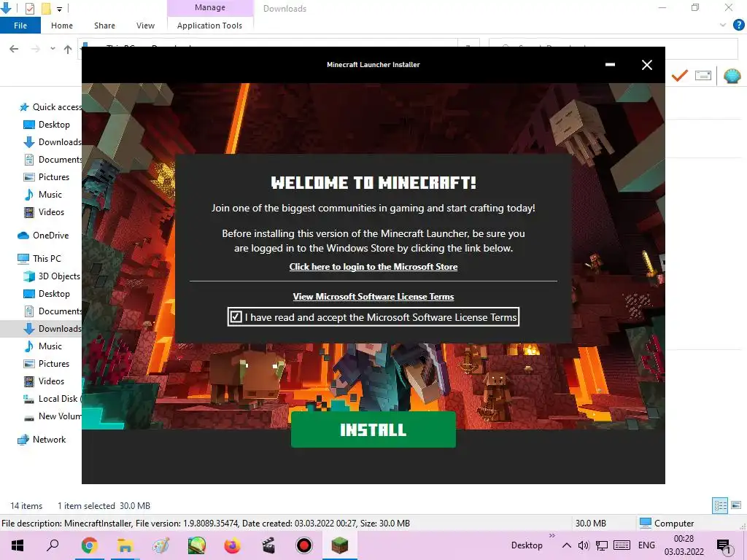Open taskbar search magnifier

coord(53,545)
